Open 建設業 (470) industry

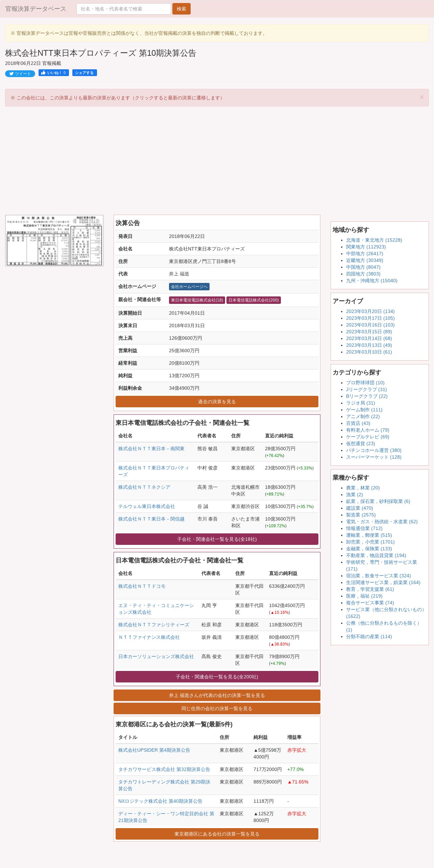pyautogui.click(x=359, y=508)
